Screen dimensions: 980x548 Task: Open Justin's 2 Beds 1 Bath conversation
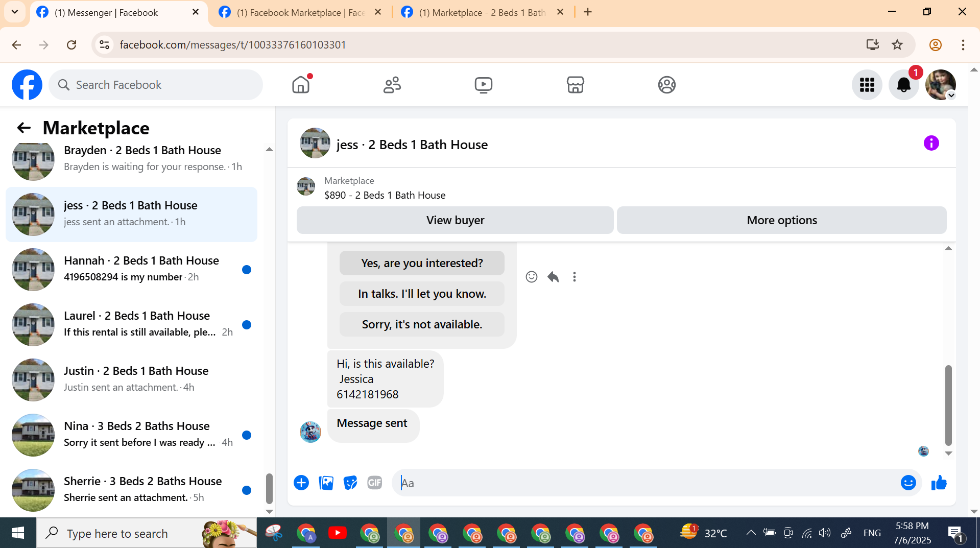(x=132, y=379)
